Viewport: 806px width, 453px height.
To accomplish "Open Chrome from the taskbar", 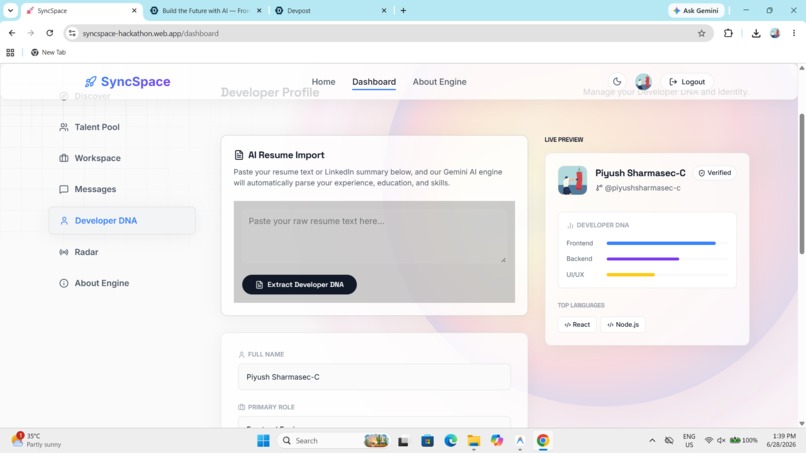I will pos(543,441).
